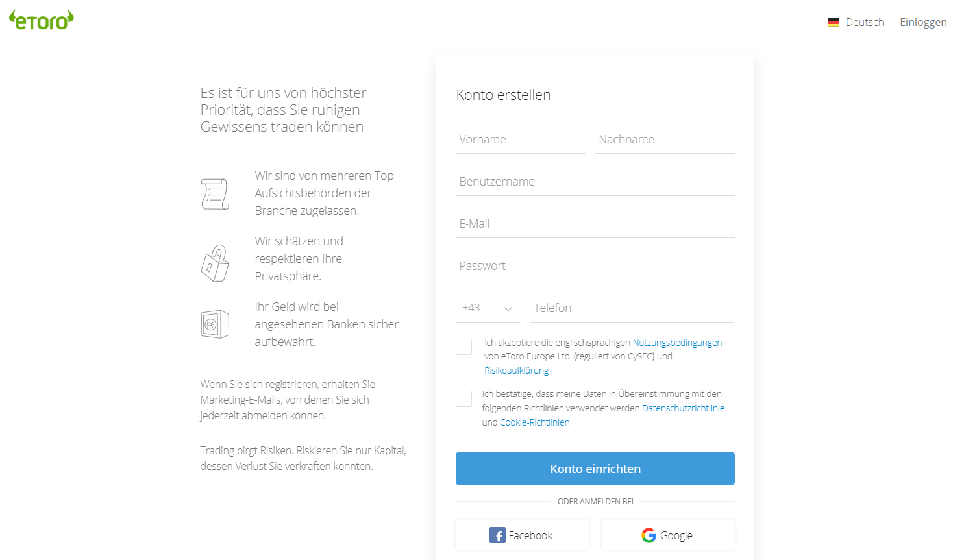Focus the Vorname input field
Screen dimensions: 964x560
point(521,140)
